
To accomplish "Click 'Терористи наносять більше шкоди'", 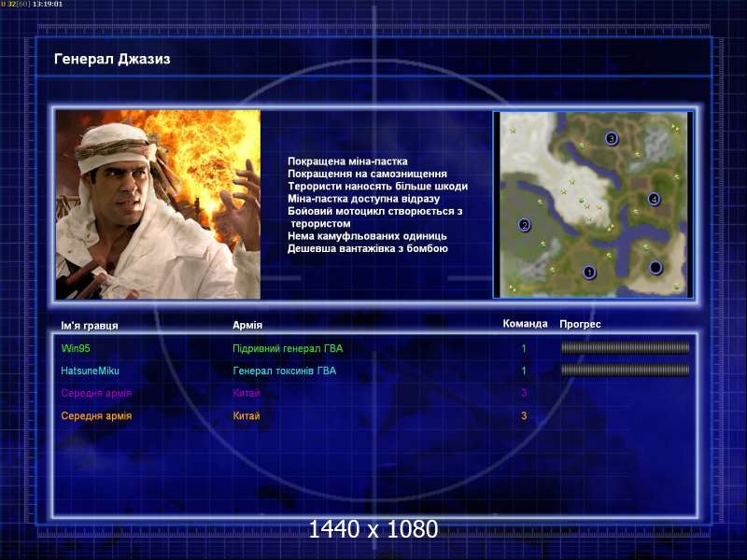I will click(x=378, y=186).
